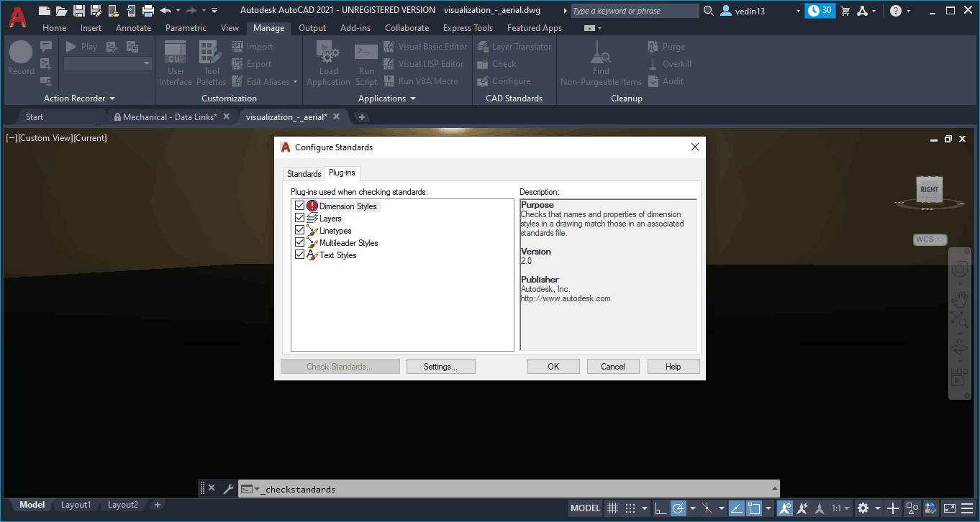
Task: Toggle ortho mode in status bar
Action: coord(661,508)
